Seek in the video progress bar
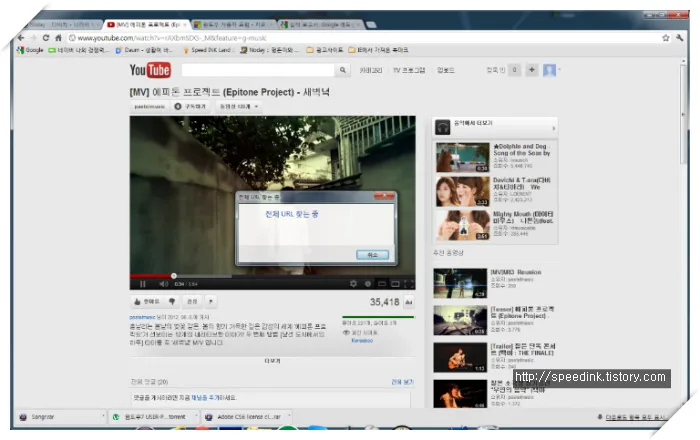This screenshot has height=440, width=700. click(x=272, y=276)
